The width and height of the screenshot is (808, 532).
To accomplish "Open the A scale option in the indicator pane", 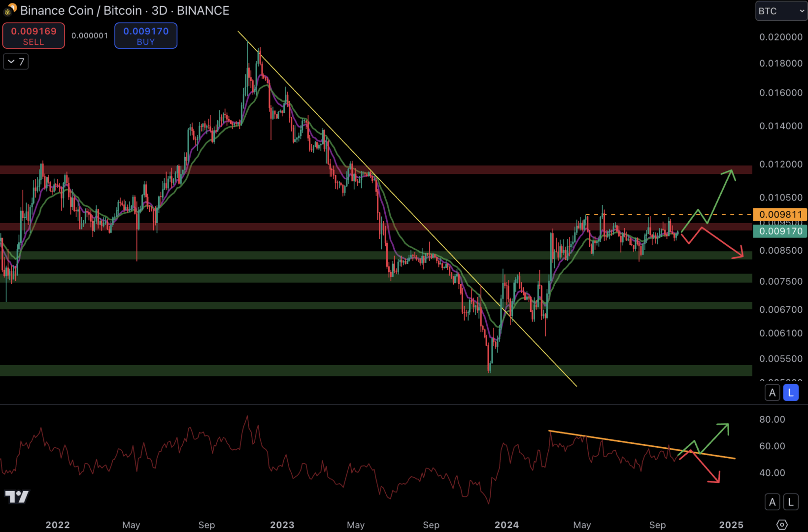I will (x=772, y=501).
